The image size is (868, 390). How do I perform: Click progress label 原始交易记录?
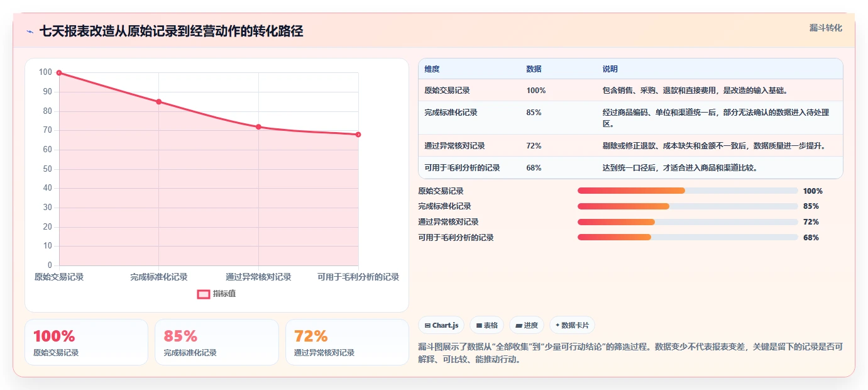(441, 191)
